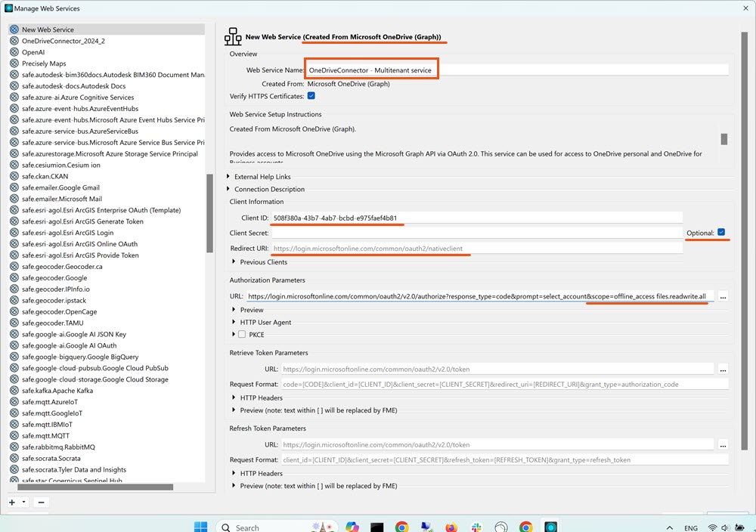Select the OpenAI service icon
The height and width of the screenshot is (532, 756).
coord(14,52)
